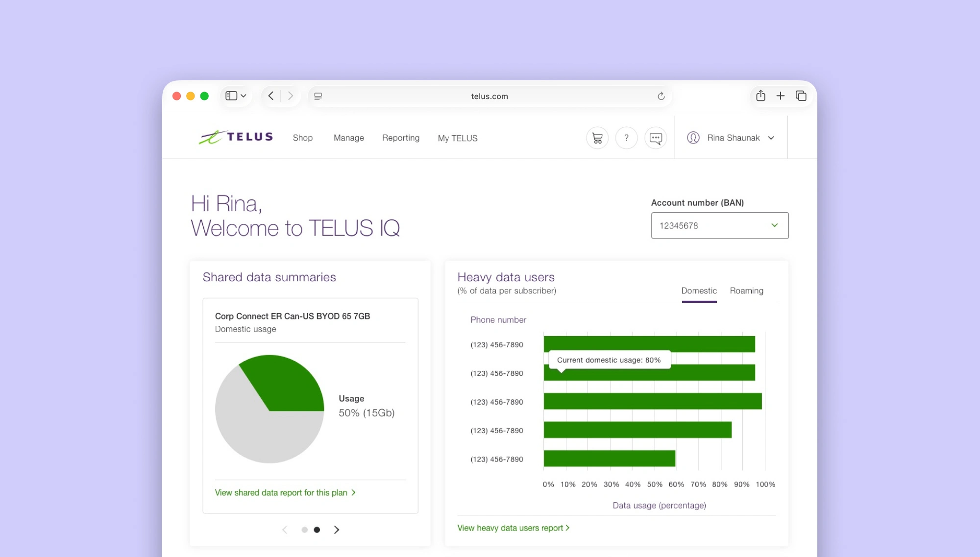
Task: Click the TELUS logo
Action: 236,137
